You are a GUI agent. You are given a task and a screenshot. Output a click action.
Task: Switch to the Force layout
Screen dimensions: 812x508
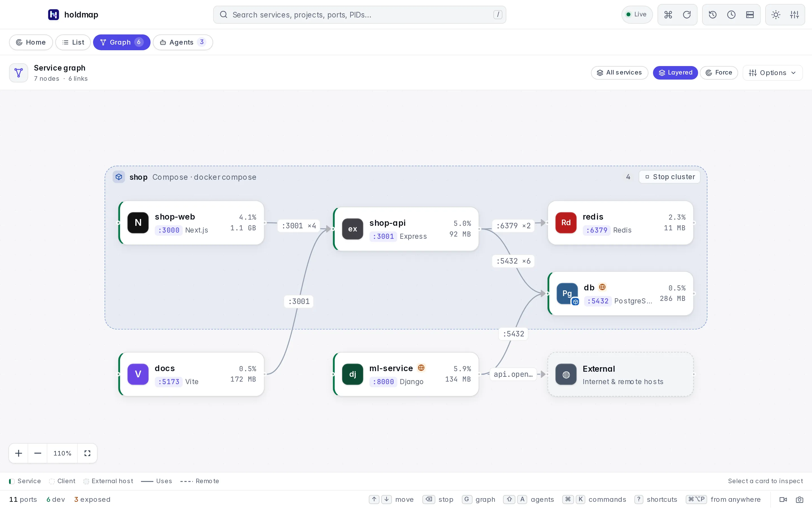pos(719,73)
